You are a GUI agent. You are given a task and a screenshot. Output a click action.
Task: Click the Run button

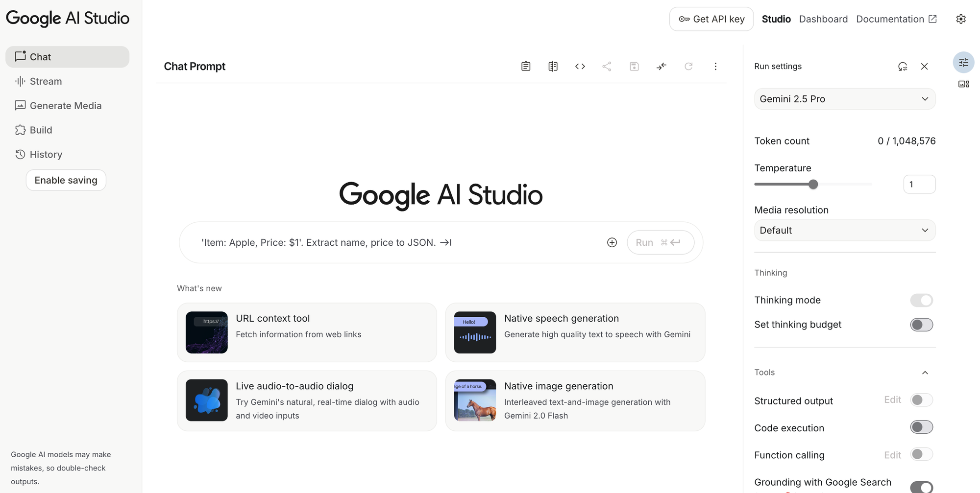(x=661, y=242)
